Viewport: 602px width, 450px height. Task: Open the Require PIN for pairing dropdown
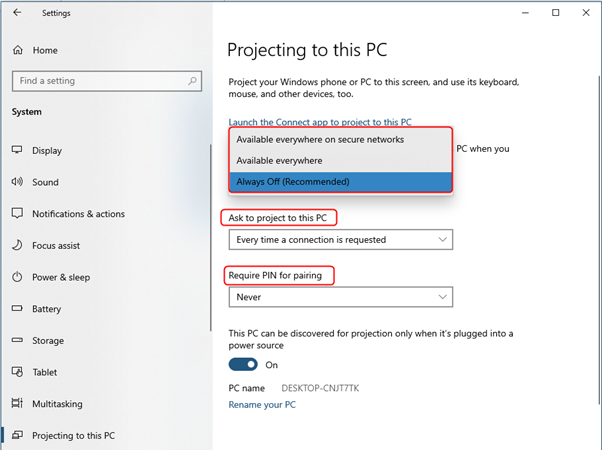tap(340, 297)
